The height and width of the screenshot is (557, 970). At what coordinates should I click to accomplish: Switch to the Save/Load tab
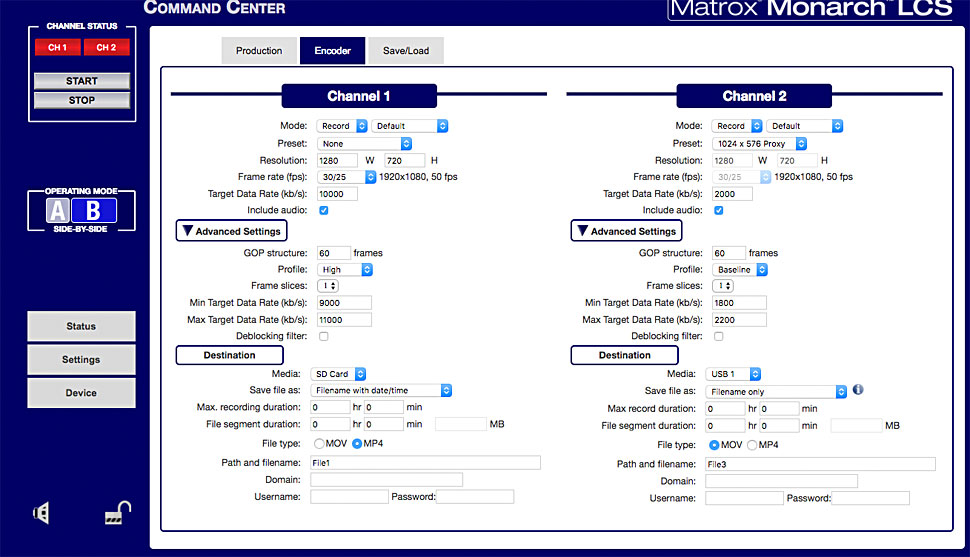click(x=406, y=51)
